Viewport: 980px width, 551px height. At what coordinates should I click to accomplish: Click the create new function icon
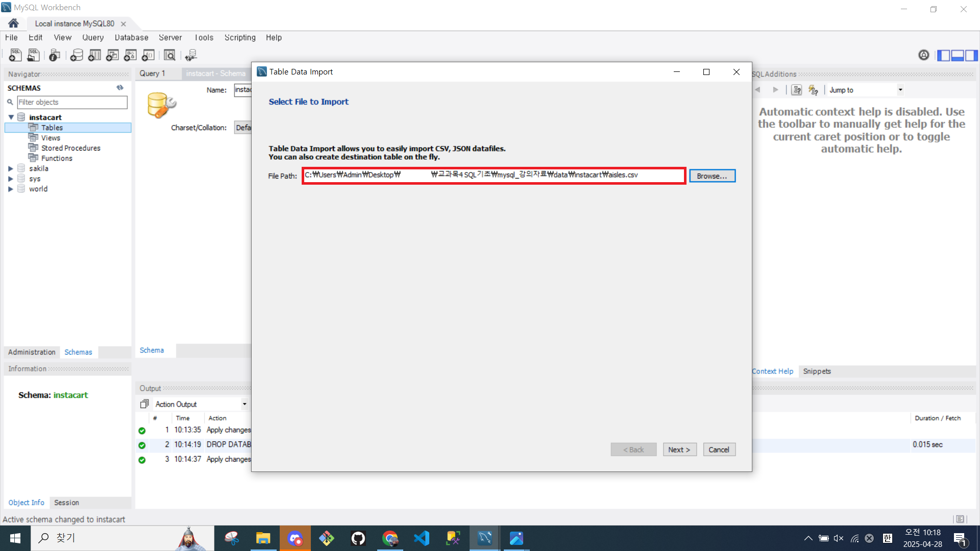point(148,55)
